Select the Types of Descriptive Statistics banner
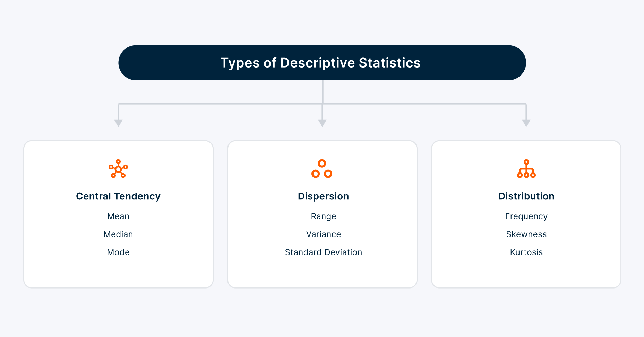The height and width of the screenshot is (337, 644). (322, 63)
